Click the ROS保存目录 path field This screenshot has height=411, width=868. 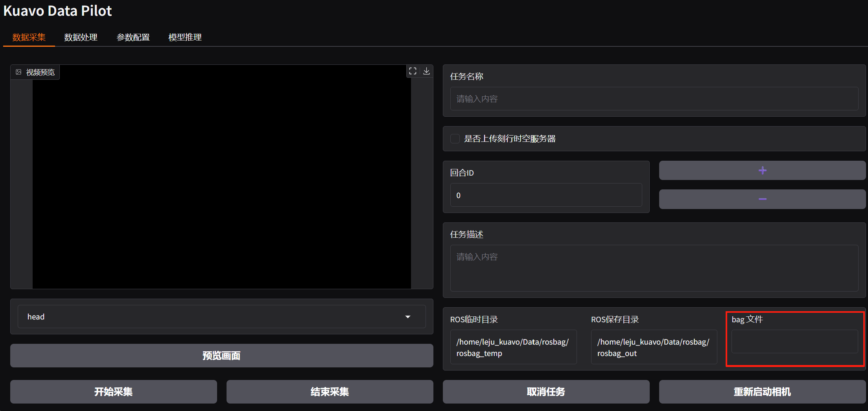click(x=654, y=347)
